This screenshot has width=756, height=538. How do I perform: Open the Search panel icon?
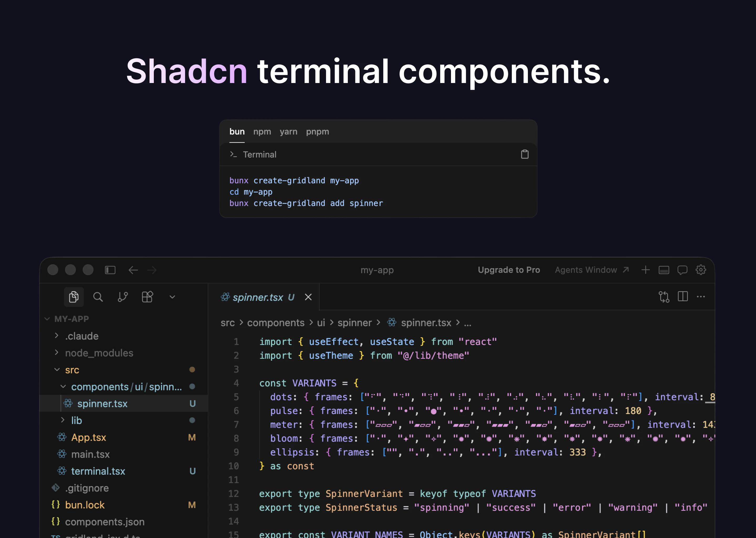click(x=98, y=297)
